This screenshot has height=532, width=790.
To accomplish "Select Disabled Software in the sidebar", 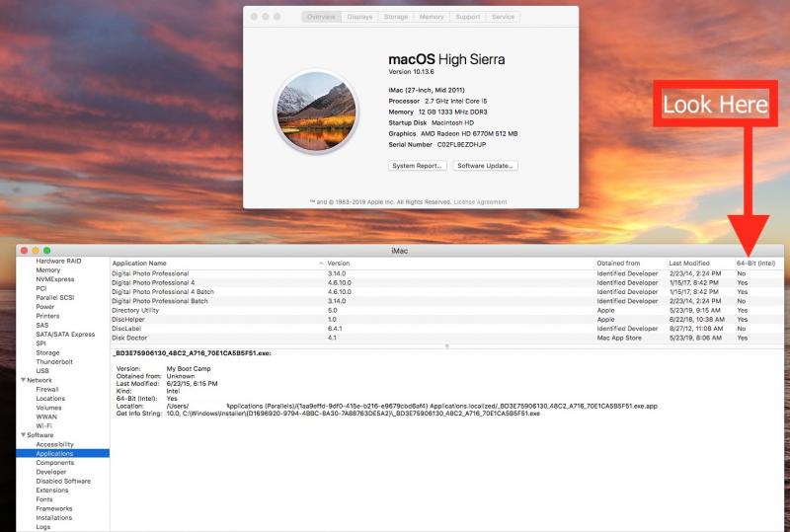I will coord(63,481).
